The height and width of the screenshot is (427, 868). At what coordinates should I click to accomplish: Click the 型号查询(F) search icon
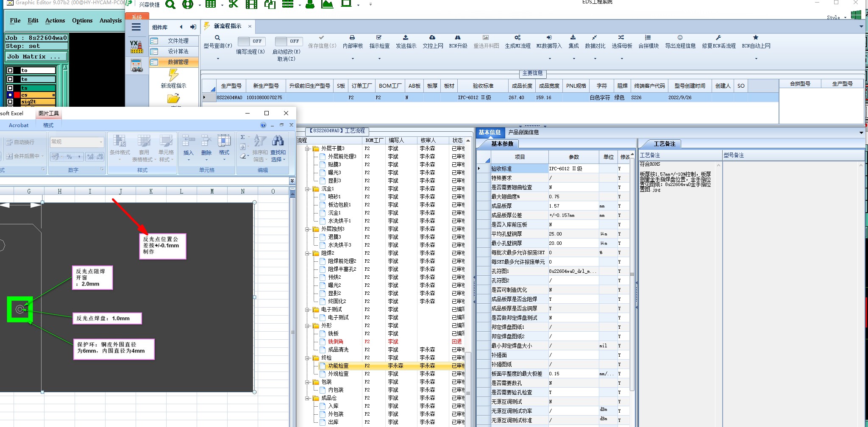pos(217,38)
